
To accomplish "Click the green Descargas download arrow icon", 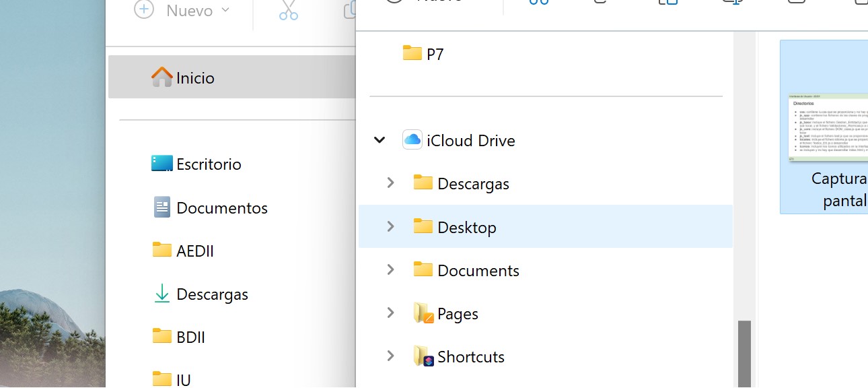I will tap(162, 294).
